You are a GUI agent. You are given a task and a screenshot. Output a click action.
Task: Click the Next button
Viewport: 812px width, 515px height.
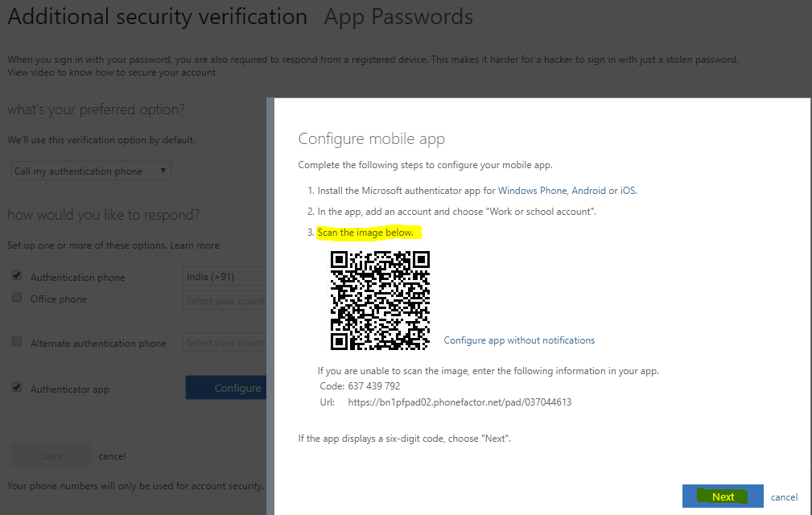[723, 496]
